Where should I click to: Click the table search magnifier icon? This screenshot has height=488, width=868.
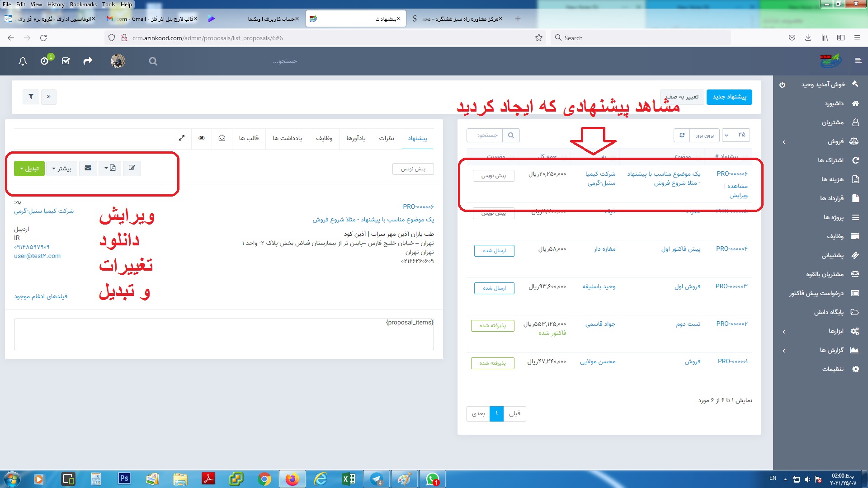[x=511, y=135]
